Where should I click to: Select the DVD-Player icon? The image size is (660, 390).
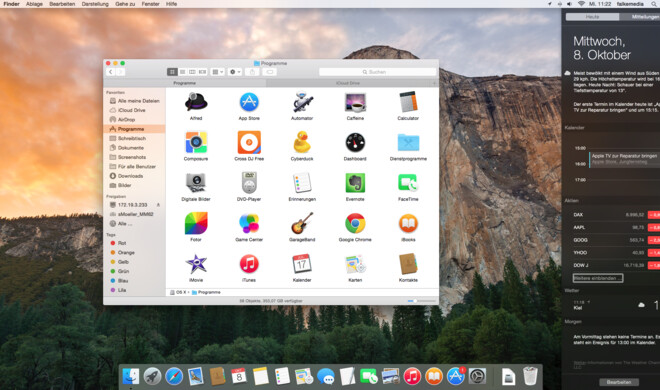click(x=249, y=183)
